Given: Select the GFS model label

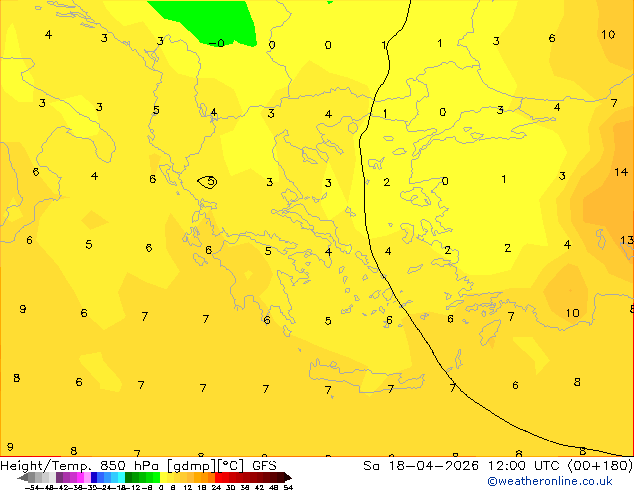Looking at the screenshot, I should point(264,465).
